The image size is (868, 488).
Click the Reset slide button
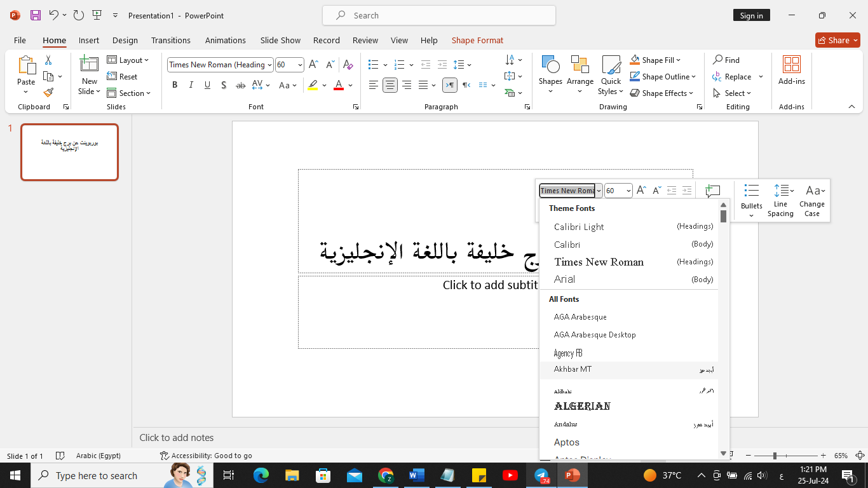122,76
